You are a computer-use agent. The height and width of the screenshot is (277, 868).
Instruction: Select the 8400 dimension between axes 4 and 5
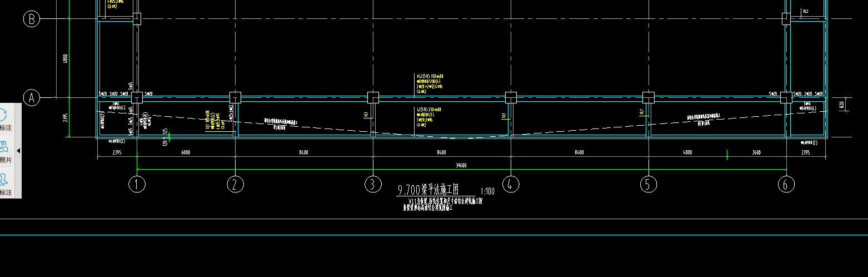(x=580, y=152)
